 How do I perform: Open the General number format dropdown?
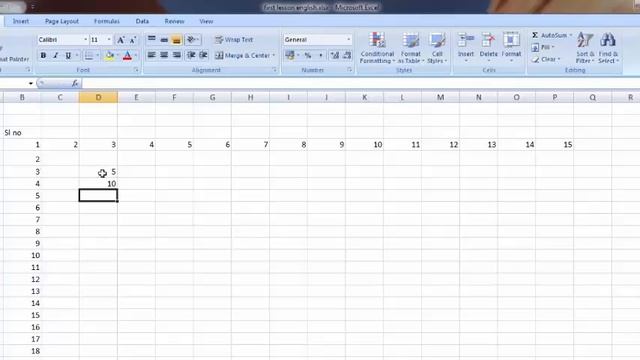(349, 40)
